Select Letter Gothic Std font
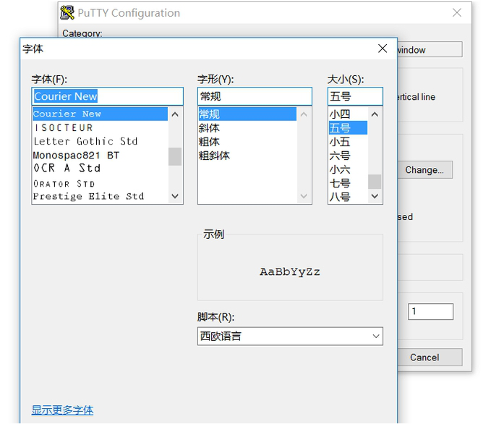The width and height of the screenshot is (504, 440). point(100,141)
